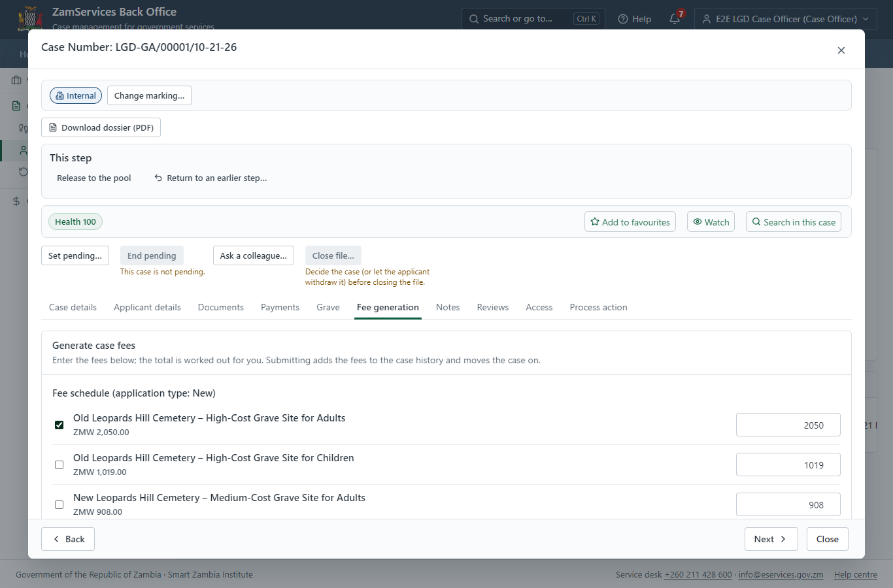Click the Internal marking badge
Image resolution: width=893 pixels, height=588 pixels.
(76, 95)
